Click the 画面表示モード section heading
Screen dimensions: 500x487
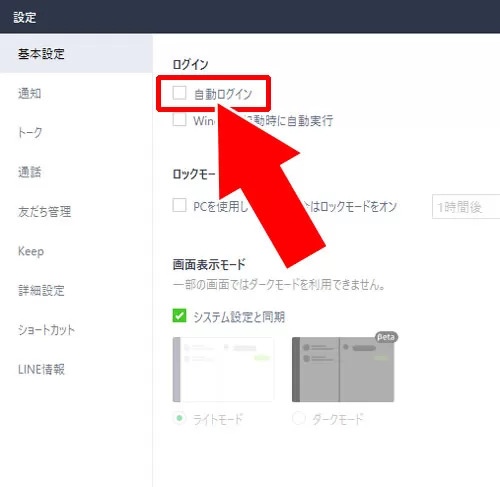click(209, 264)
